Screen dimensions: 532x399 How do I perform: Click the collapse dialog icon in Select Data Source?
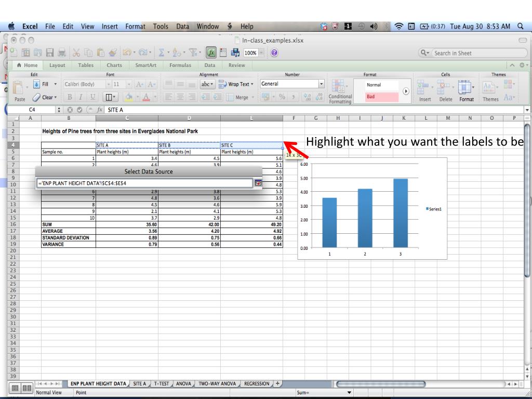[x=258, y=183]
